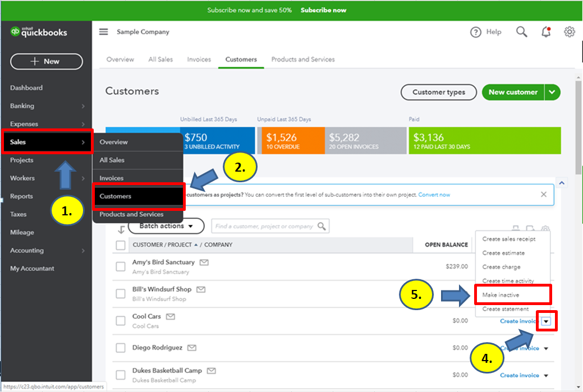The width and height of the screenshot is (583, 392).
Task: Open notifications bell icon
Action: click(546, 32)
